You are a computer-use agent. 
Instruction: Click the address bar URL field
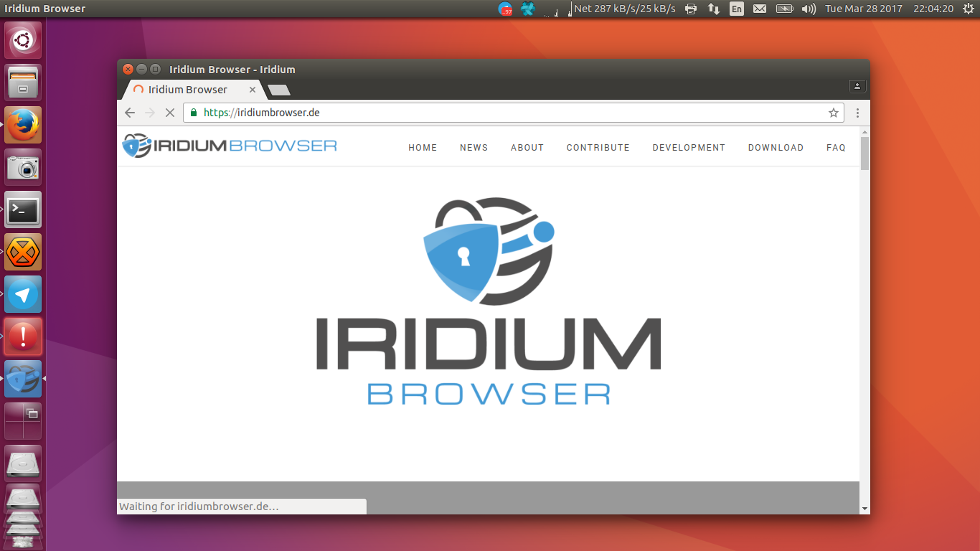[502, 113]
